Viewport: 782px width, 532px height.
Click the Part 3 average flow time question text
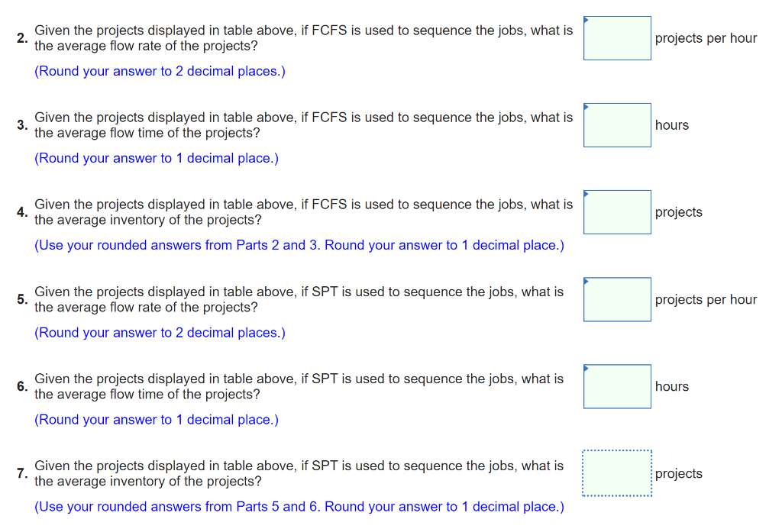[x=303, y=125]
